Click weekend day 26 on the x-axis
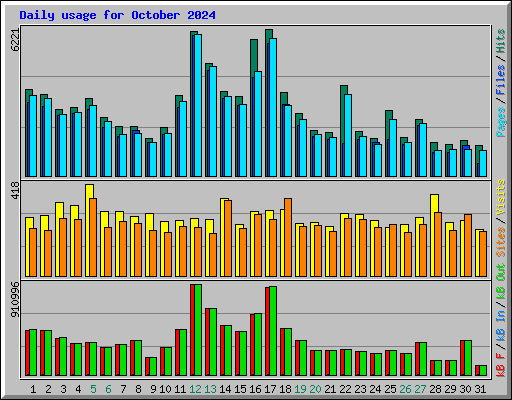This screenshot has height=400, width=512. 405,389
